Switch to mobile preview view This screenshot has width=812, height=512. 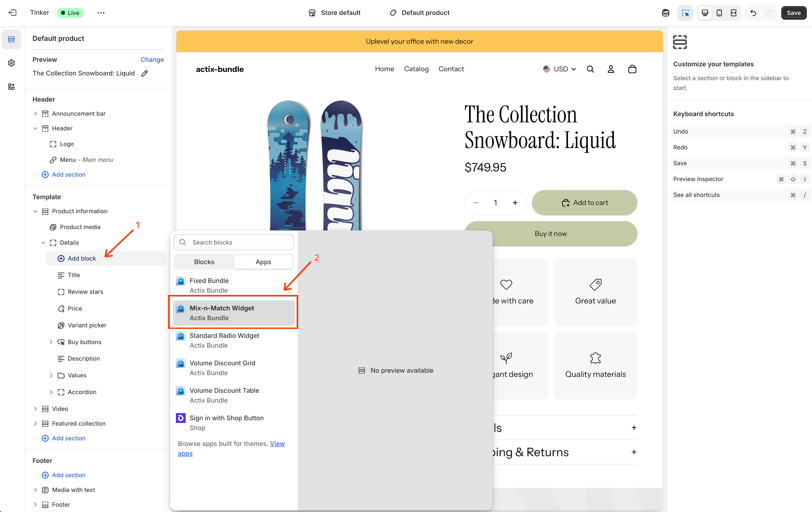[x=719, y=12]
